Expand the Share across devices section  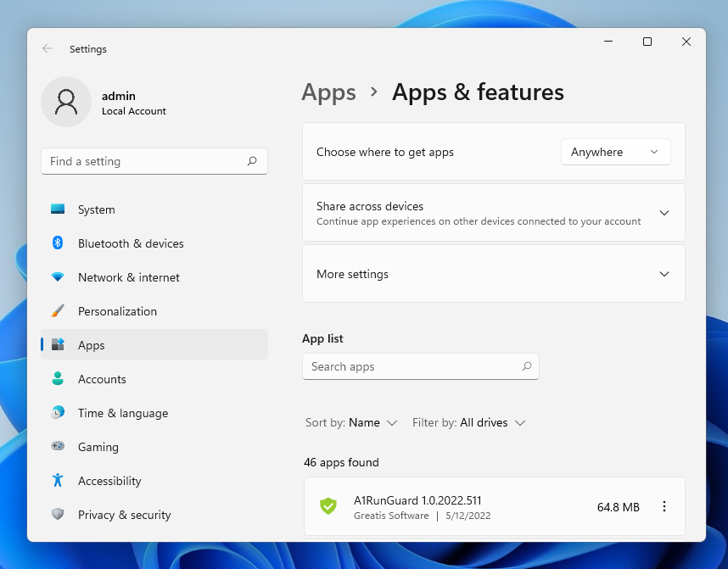coord(664,213)
